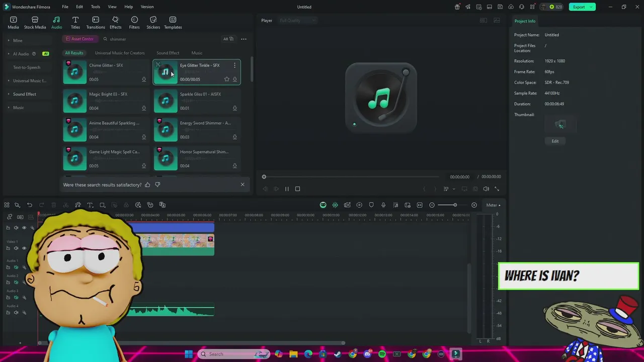644x362 pixels.
Task: Download the Sparkle Gliss 01 AISFX clip
Action: [234, 108]
